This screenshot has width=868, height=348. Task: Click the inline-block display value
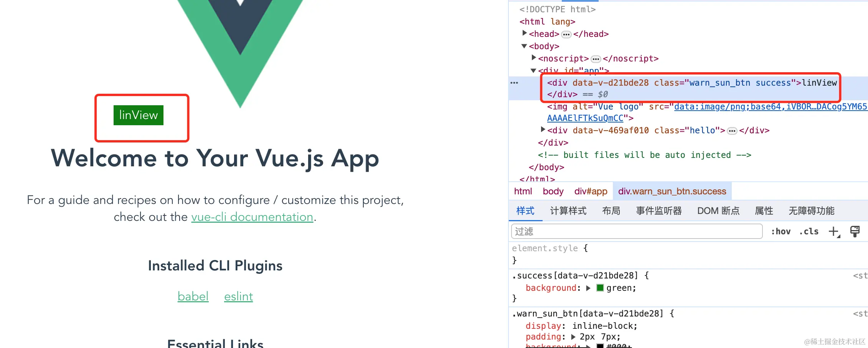click(x=605, y=326)
